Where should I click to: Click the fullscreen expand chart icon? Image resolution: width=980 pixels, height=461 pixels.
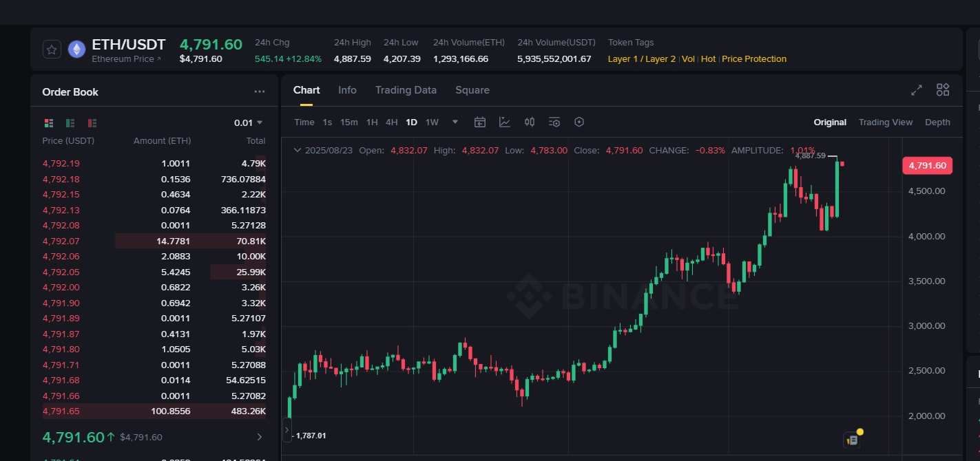pyautogui.click(x=916, y=89)
